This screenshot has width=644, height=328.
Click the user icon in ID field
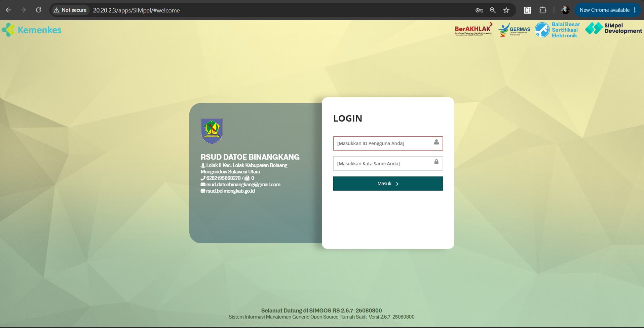tap(436, 142)
